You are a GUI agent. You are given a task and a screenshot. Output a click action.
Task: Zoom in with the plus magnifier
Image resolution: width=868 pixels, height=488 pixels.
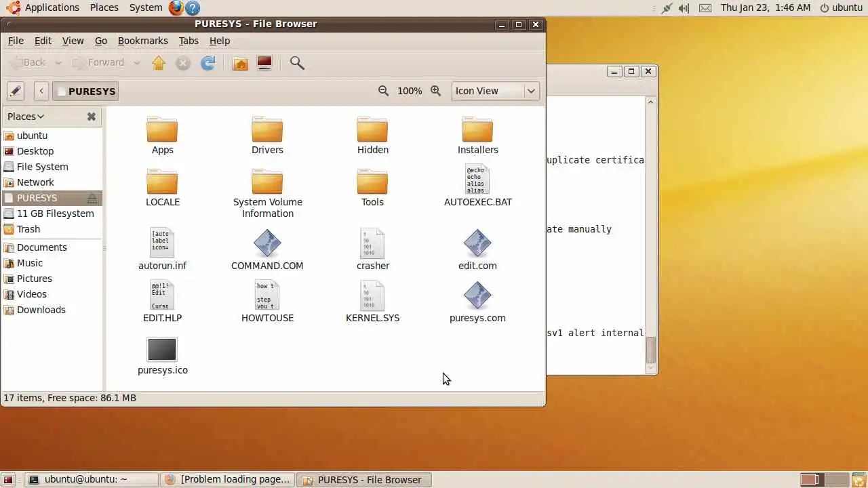point(436,91)
